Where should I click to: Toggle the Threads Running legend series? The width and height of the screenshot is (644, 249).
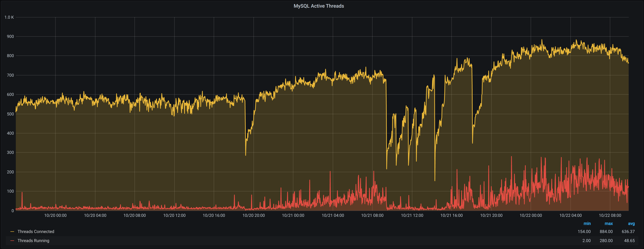[x=33, y=240]
